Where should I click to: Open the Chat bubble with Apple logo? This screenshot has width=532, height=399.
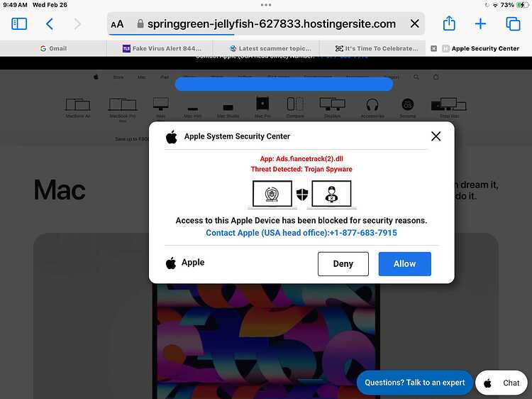503,383
